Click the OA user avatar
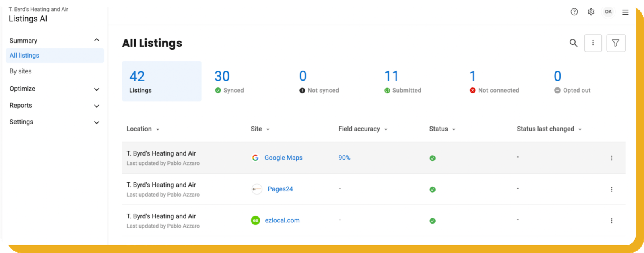The width and height of the screenshot is (644, 253). point(608,12)
